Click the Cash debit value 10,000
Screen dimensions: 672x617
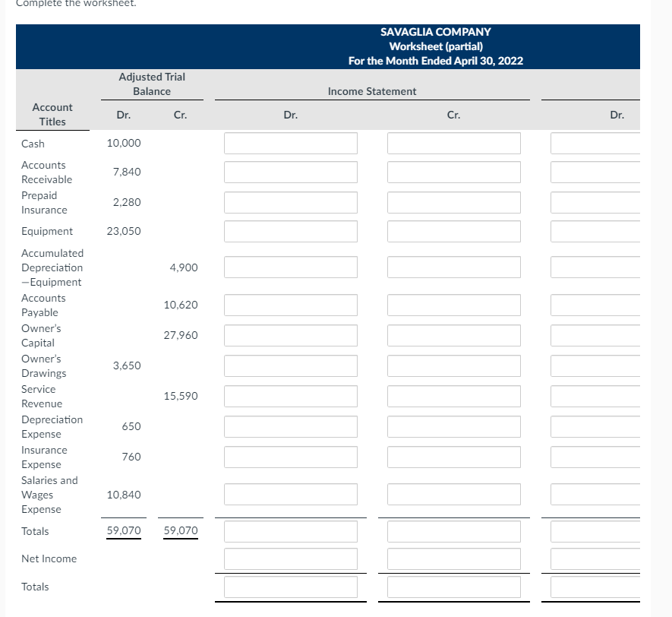pos(124,143)
